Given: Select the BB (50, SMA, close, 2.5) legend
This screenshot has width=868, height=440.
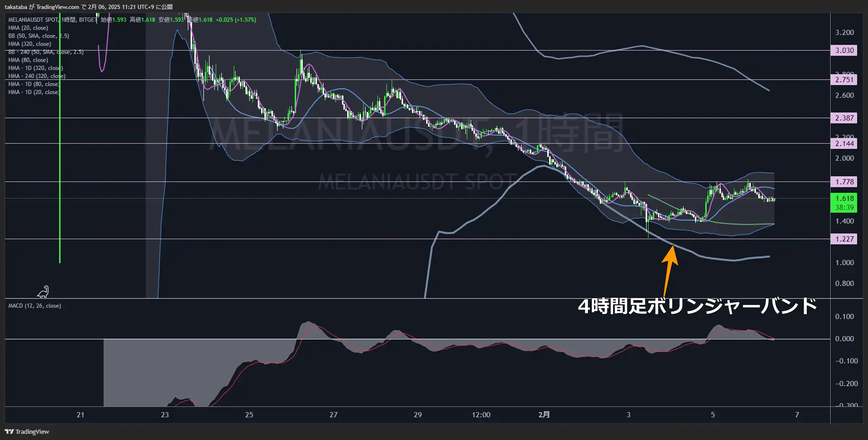Looking at the screenshot, I should point(38,36).
